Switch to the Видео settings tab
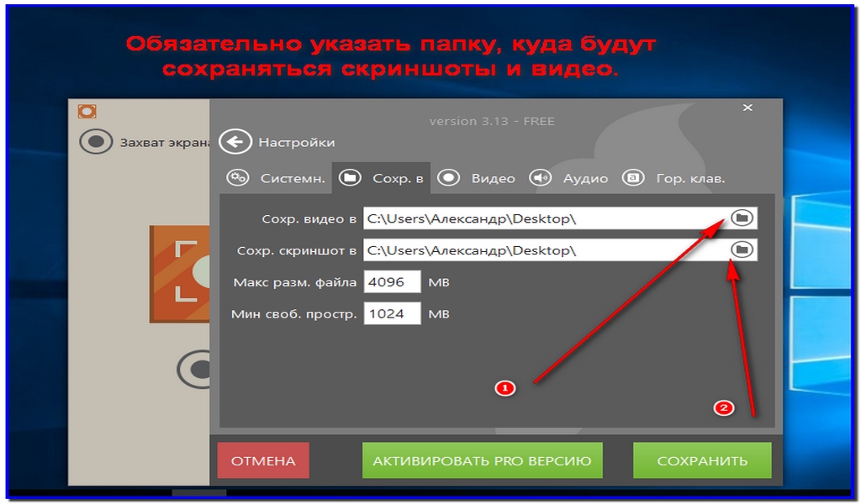The image size is (861, 504). coord(473,177)
